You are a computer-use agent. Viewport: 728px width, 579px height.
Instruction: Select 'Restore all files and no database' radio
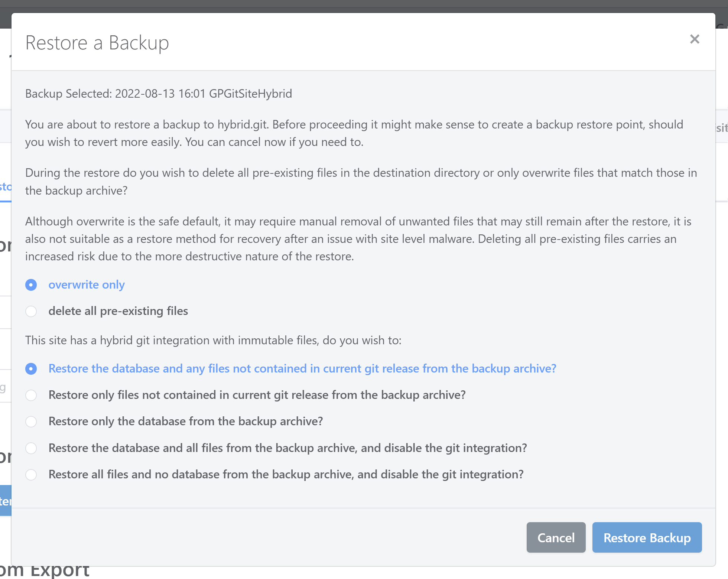[31, 475]
